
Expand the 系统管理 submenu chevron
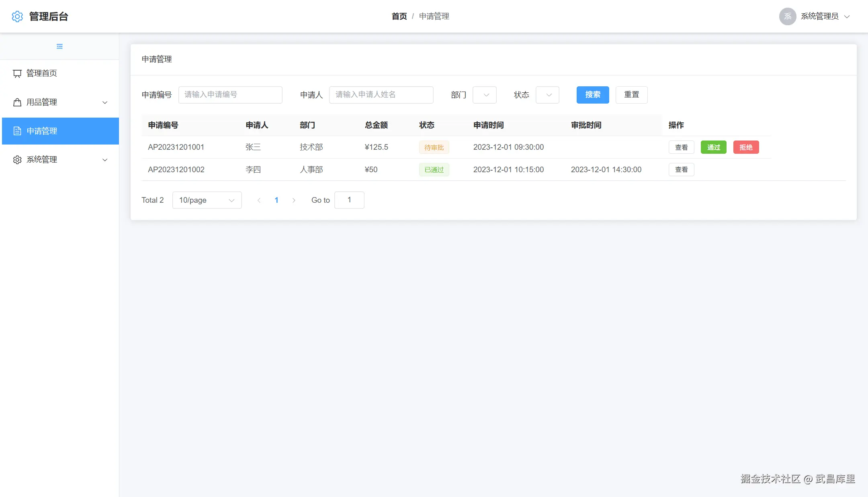pos(105,160)
